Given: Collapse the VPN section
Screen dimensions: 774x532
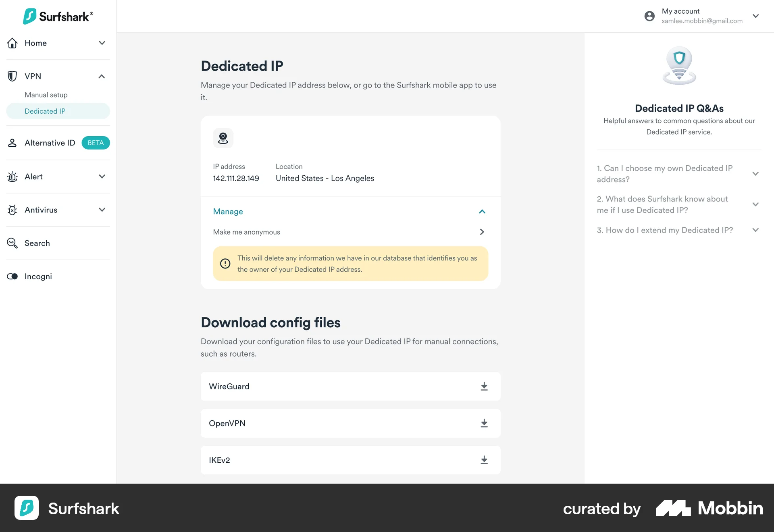Looking at the screenshot, I should tap(102, 76).
